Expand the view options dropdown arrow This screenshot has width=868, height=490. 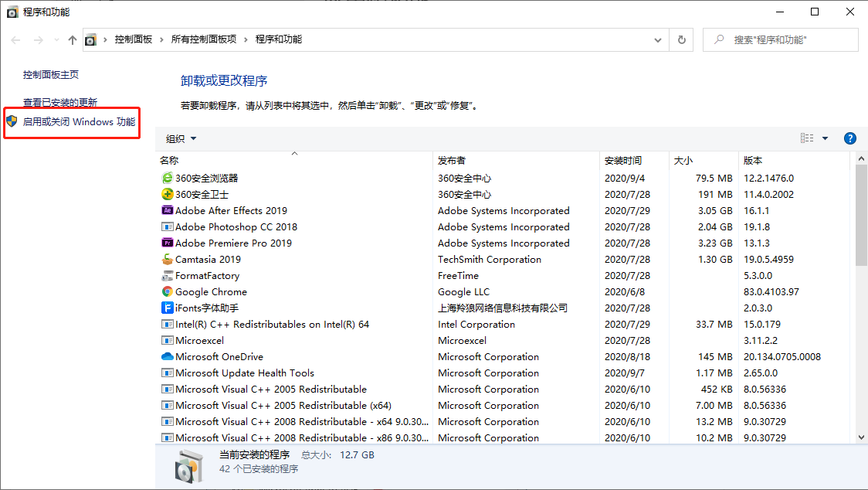click(825, 138)
